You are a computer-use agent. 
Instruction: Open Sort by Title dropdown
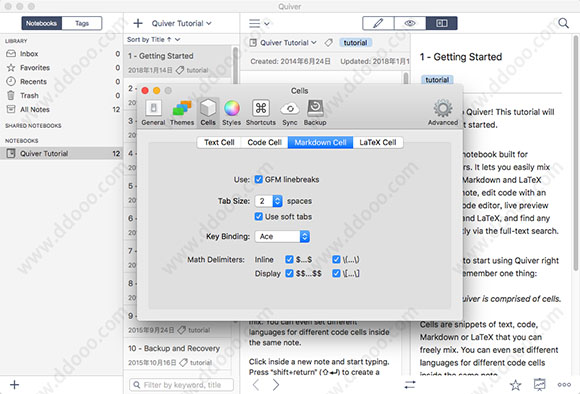click(x=154, y=39)
